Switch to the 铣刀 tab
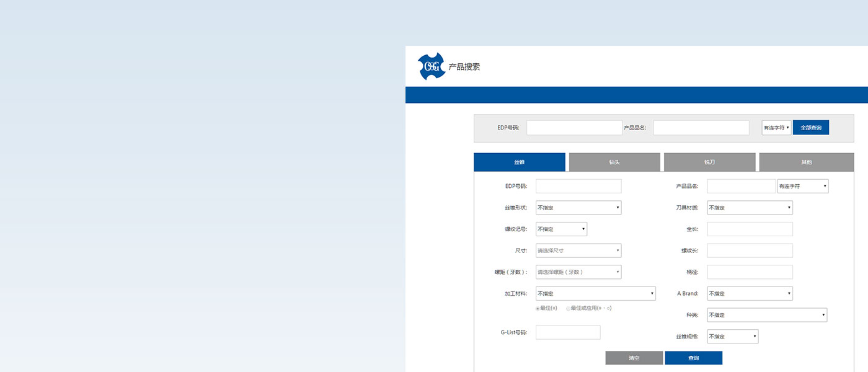The height and width of the screenshot is (372, 868). (x=709, y=162)
